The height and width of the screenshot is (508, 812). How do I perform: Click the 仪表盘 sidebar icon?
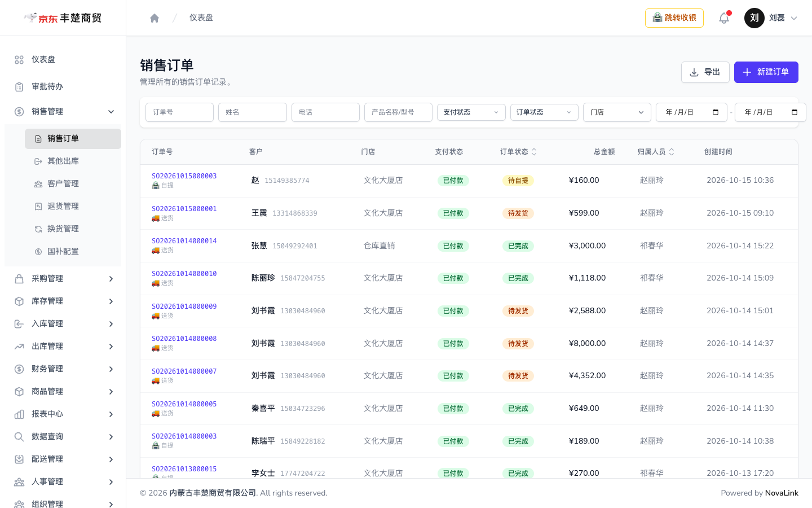(19, 60)
